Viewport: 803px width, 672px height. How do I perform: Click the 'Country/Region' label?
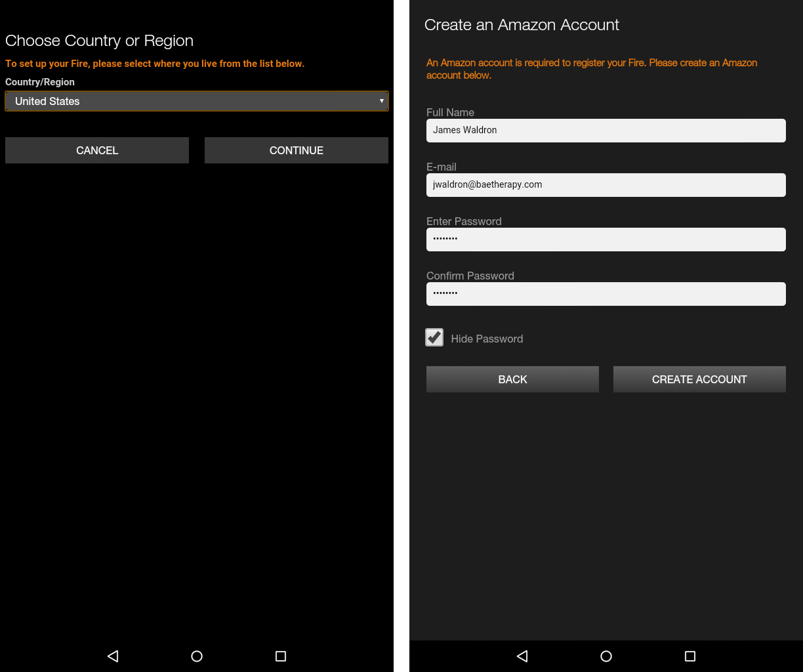coord(40,82)
